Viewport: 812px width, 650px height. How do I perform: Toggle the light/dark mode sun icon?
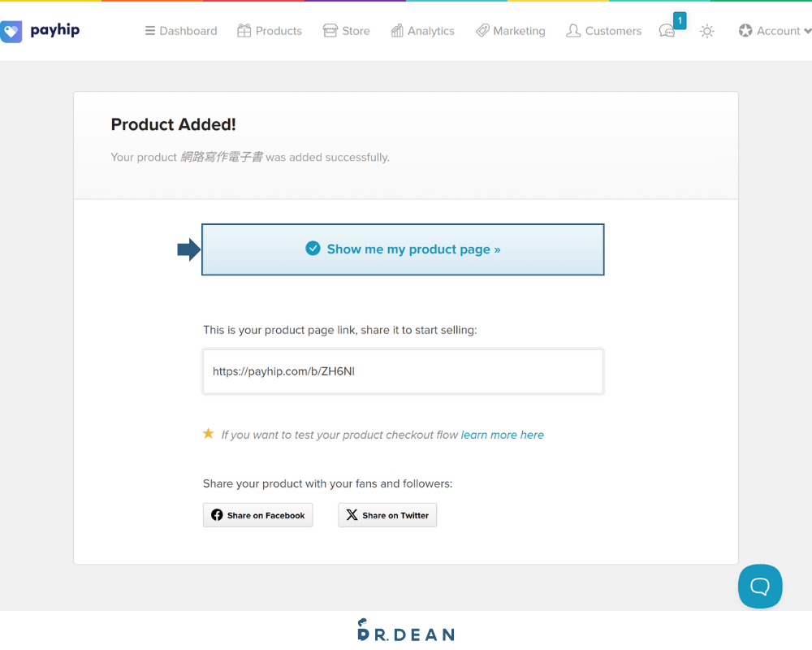707,31
